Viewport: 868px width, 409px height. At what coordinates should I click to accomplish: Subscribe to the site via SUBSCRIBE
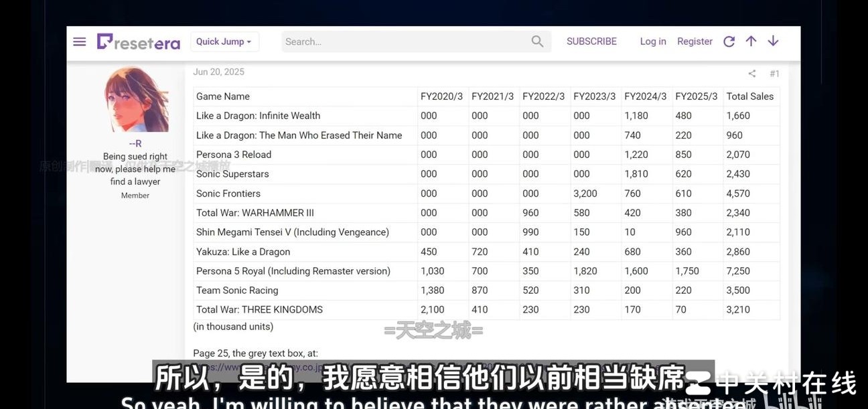pyautogui.click(x=591, y=41)
